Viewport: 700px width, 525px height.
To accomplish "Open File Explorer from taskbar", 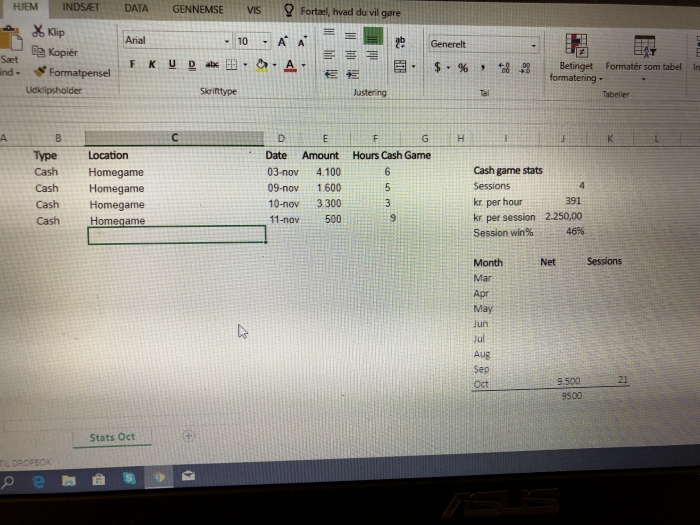I will (69, 480).
